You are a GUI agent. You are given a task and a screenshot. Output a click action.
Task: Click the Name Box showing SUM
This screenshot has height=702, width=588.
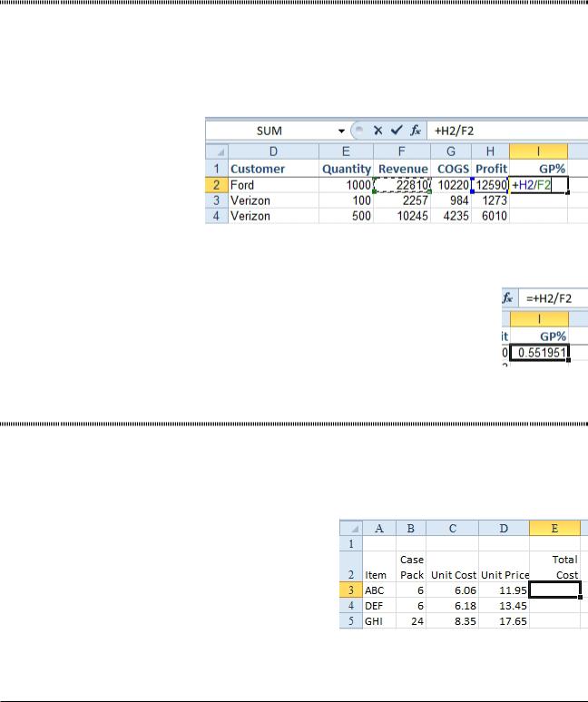(x=269, y=131)
